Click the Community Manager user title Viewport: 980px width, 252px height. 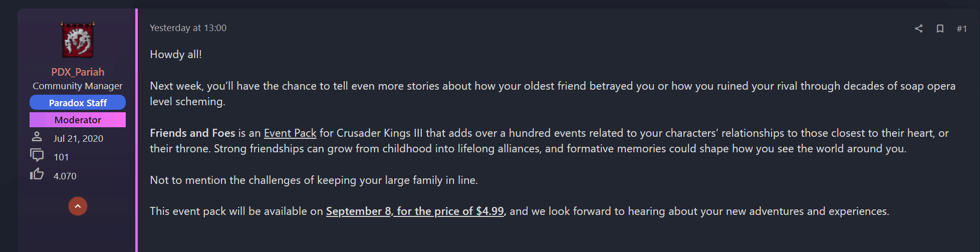[x=78, y=86]
